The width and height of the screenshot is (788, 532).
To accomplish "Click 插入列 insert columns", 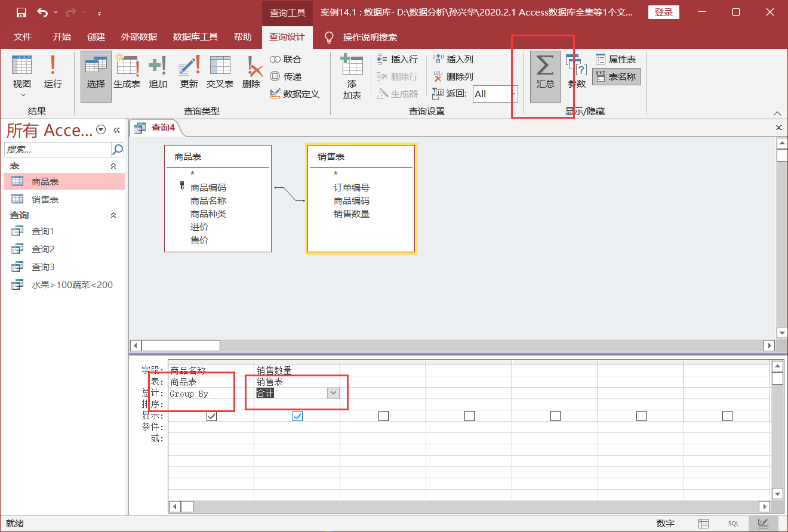I will 453,60.
